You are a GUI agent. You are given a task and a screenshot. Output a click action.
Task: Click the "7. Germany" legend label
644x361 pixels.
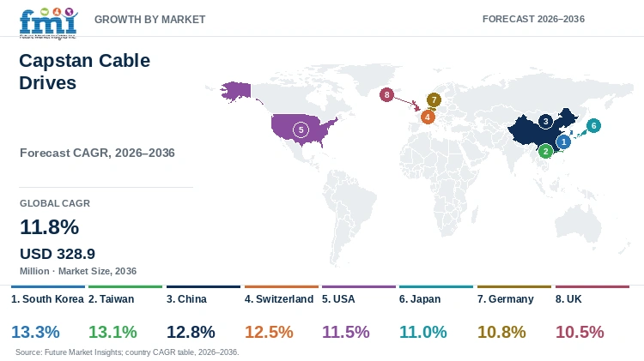click(x=506, y=299)
